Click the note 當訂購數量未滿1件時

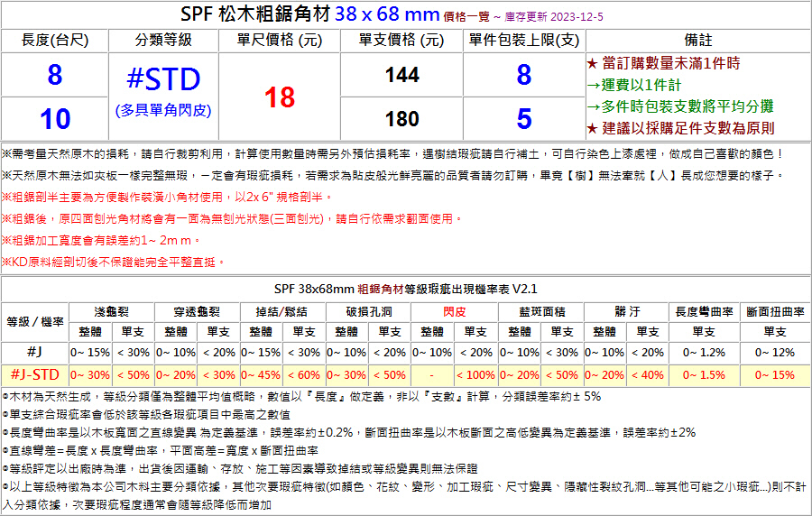[663, 63]
